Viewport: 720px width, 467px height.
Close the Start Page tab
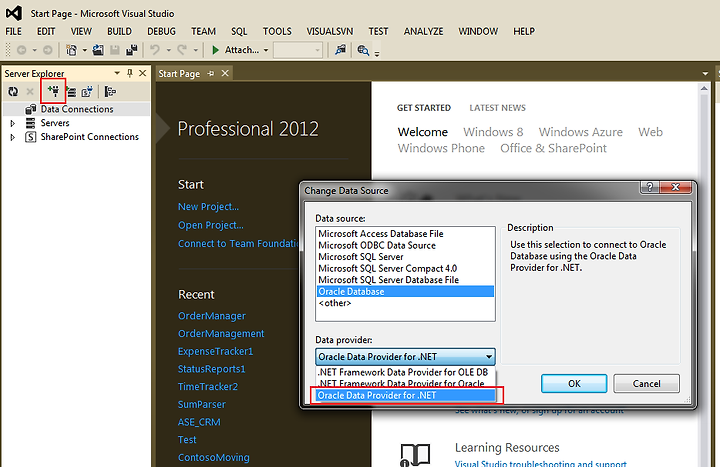click(225, 73)
